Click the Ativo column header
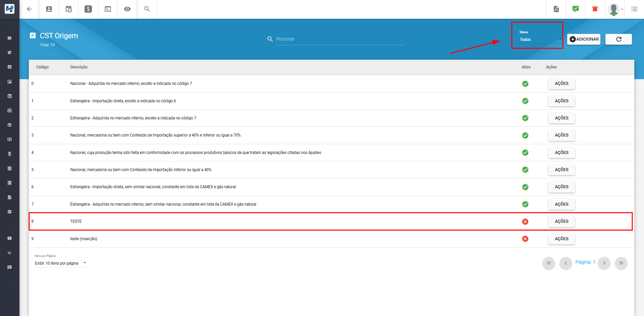The height and width of the screenshot is (316, 644). click(526, 67)
